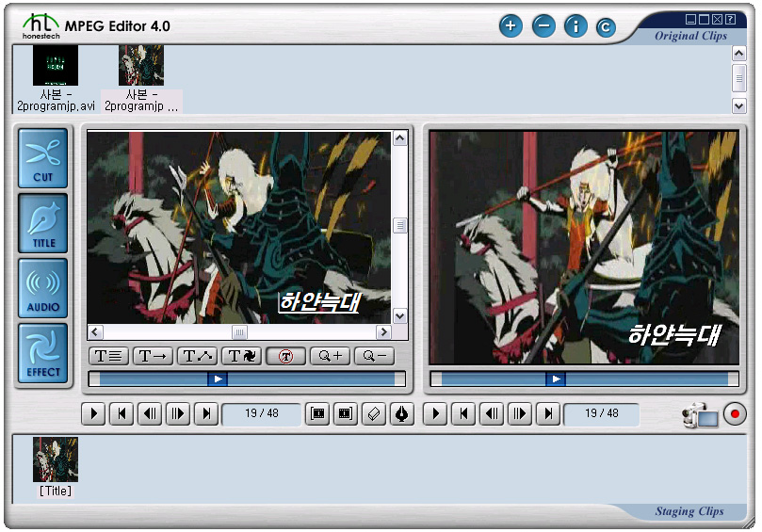762x532 pixels.
Task: Choose the text swirl effect tool
Action: click(241, 356)
